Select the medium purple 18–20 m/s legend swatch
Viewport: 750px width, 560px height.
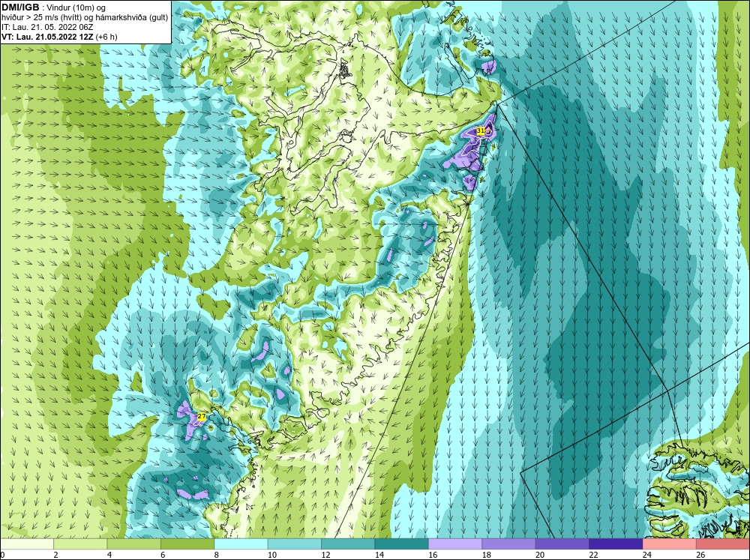(509, 544)
